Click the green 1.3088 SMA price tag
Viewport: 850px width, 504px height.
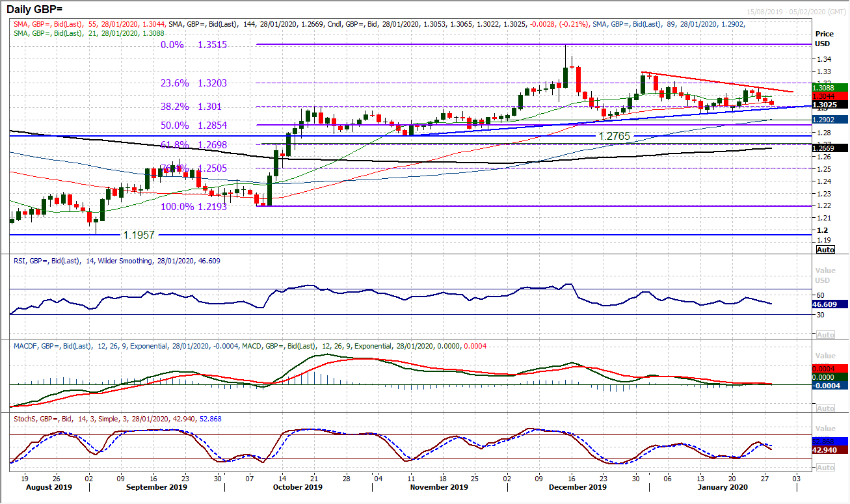click(830, 88)
